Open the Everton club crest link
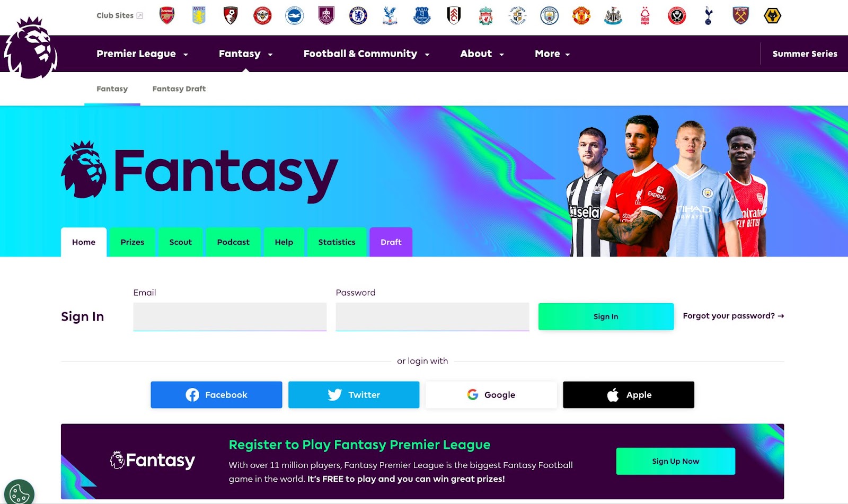The width and height of the screenshot is (848, 504). tap(422, 16)
